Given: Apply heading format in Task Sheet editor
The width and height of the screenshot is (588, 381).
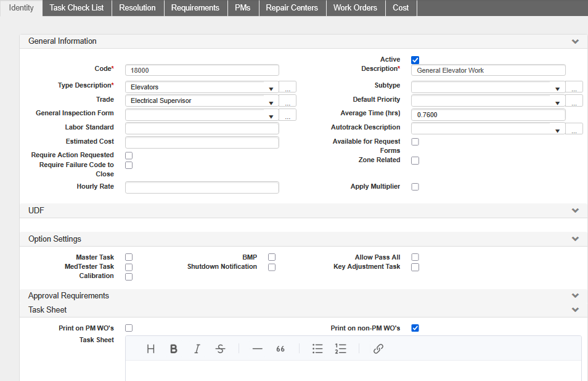Looking at the screenshot, I should coord(151,349).
